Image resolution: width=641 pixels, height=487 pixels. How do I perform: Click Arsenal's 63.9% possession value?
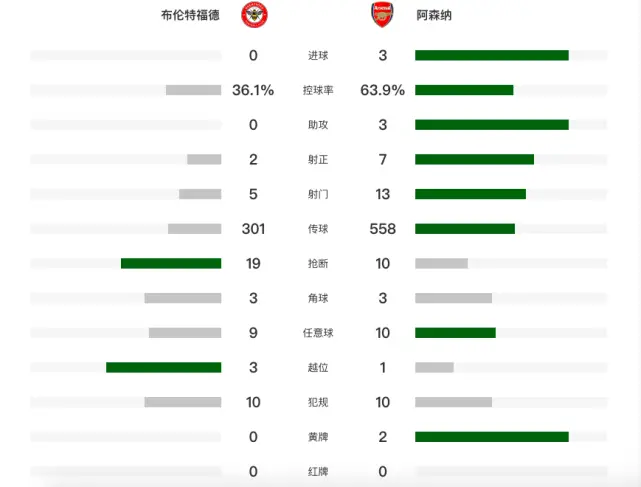382,90
